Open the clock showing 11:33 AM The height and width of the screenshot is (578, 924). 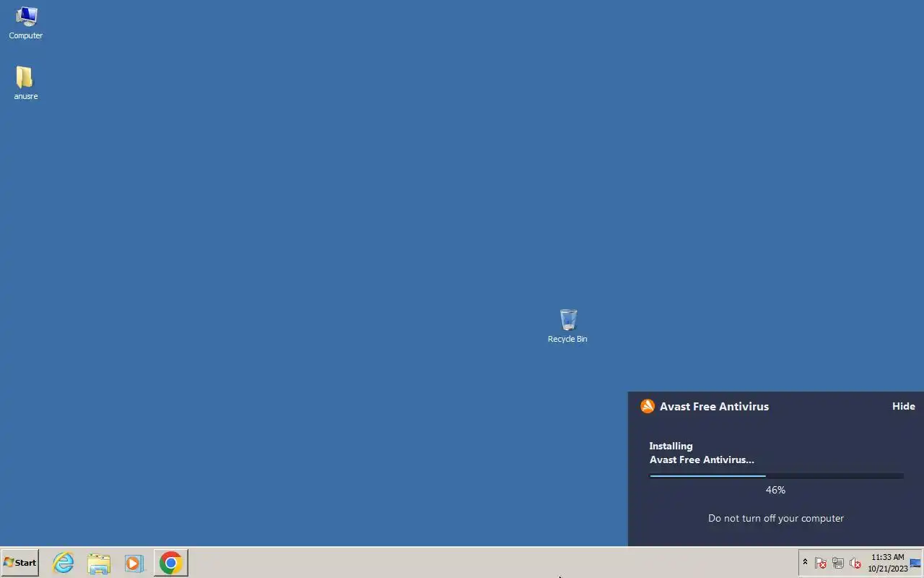point(887,563)
